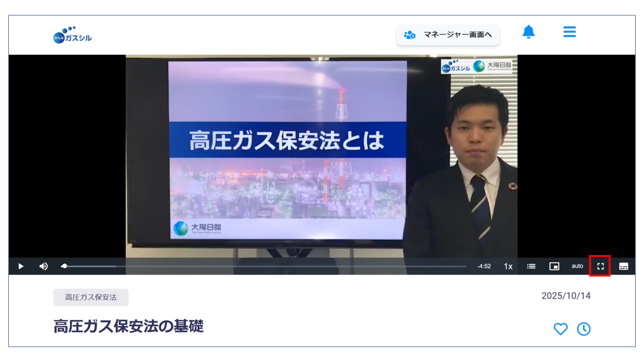The image size is (644, 362).
Task: Open the auto quality selector
Action: tap(577, 266)
